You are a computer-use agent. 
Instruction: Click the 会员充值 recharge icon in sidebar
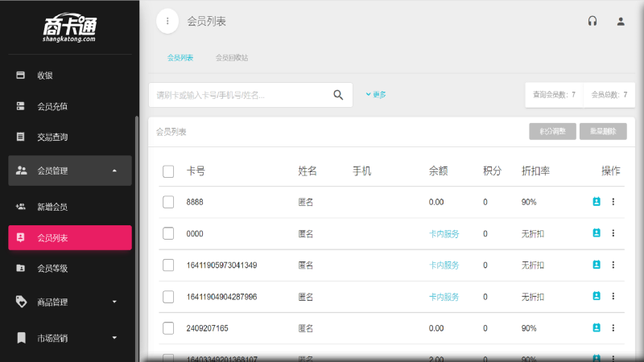click(x=21, y=106)
